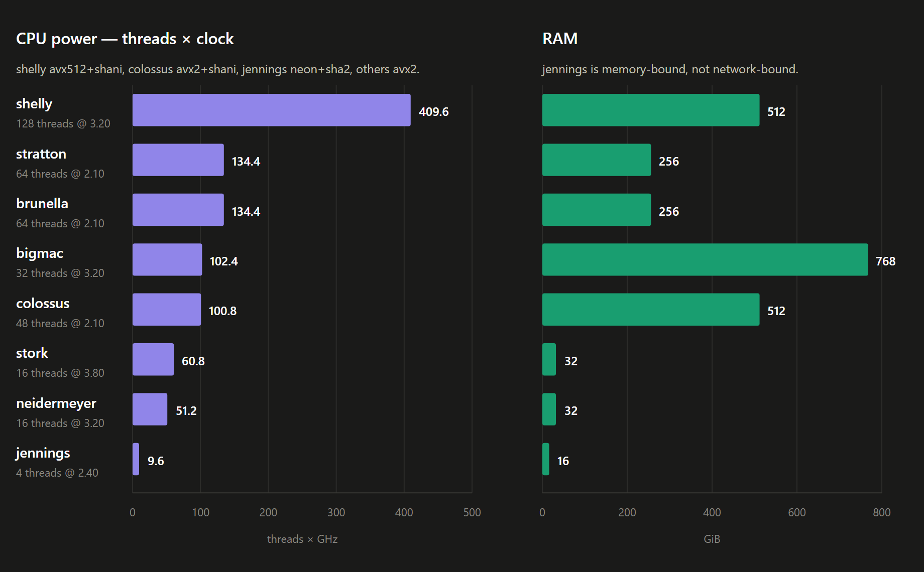Click bigmac's green RAM bar
The height and width of the screenshot is (572, 924).
pos(705,259)
